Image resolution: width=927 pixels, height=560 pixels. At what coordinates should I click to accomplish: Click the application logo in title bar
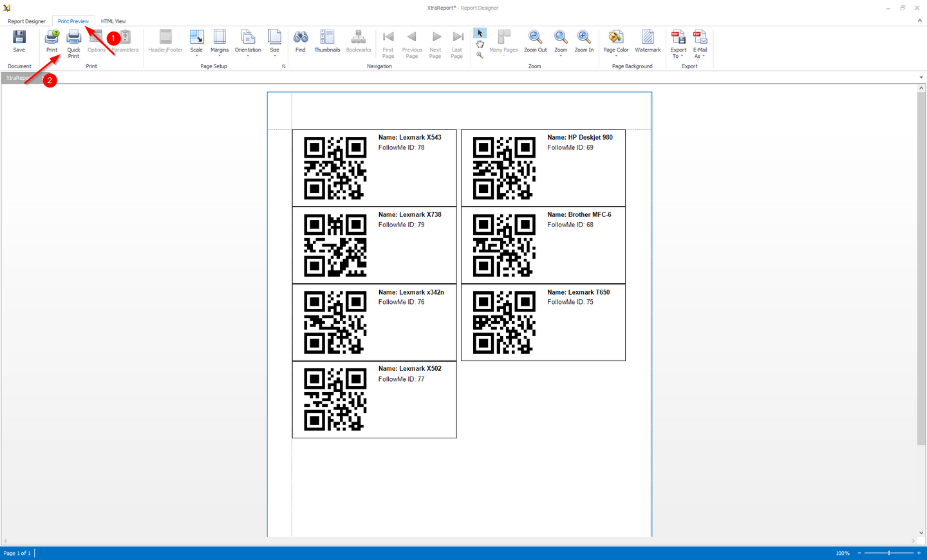[x=7, y=8]
